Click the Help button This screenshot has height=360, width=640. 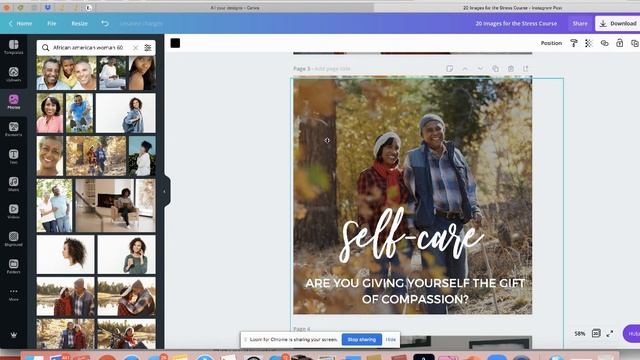click(x=632, y=333)
